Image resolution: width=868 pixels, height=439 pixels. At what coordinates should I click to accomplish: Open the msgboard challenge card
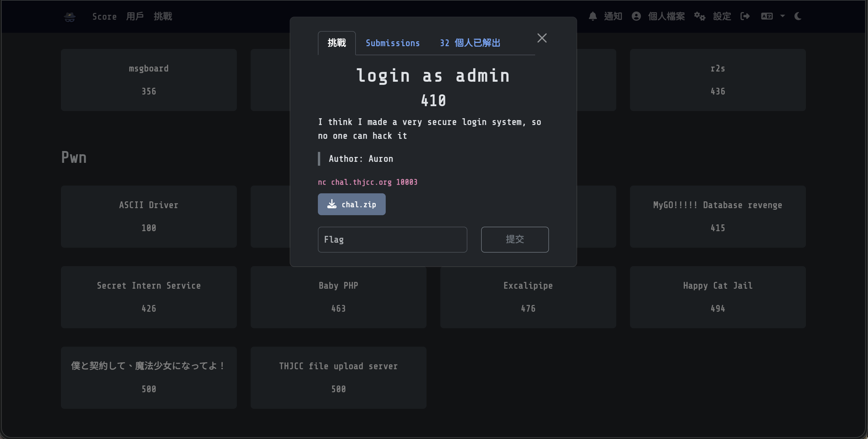[x=149, y=80]
